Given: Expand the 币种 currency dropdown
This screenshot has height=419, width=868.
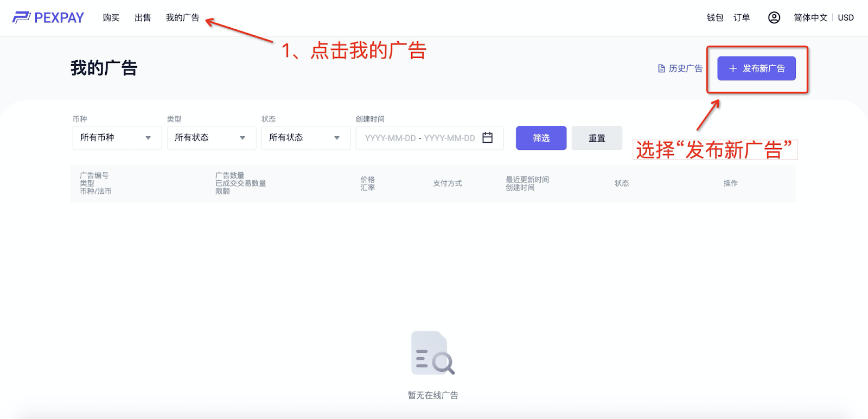Looking at the screenshot, I should (x=117, y=138).
